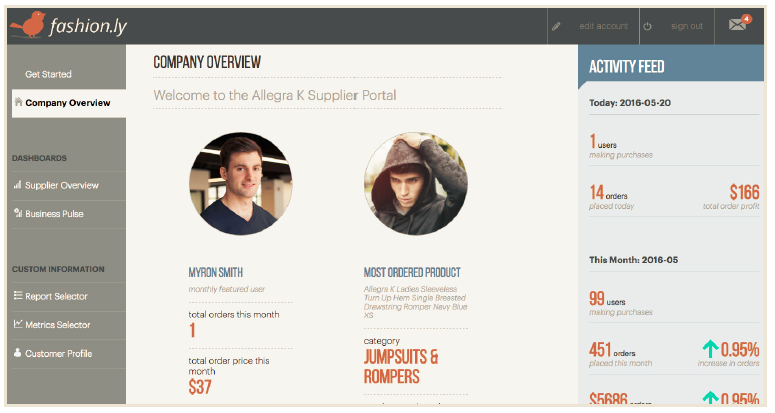775x413 pixels.
Task: Open the mail envelope notifications icon
Action: (x=739, y=25)
